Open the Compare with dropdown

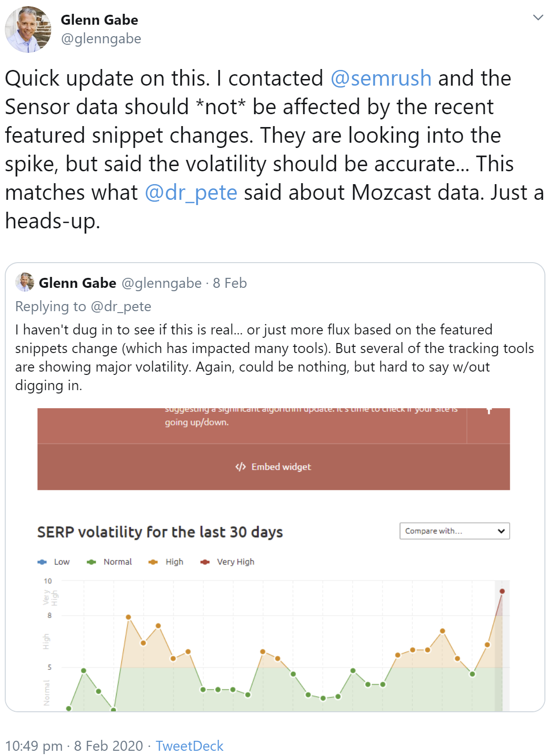pos(454,530)
